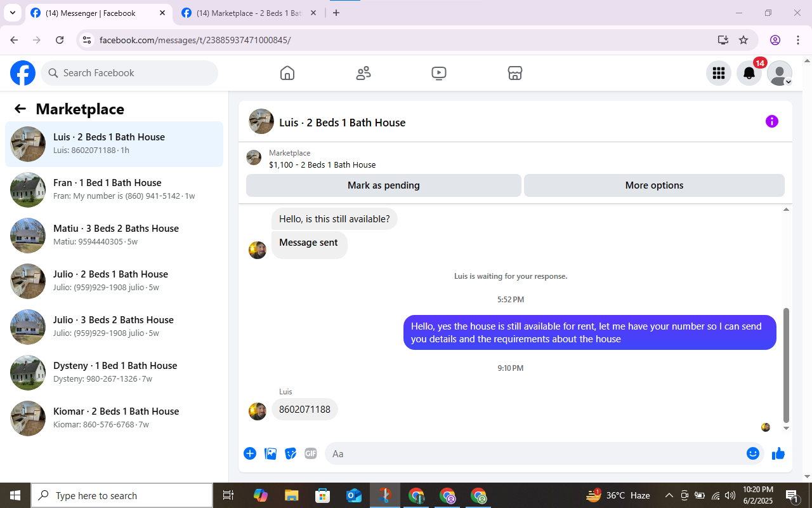Send a thumbs-up like

click(x=778, y=453)
